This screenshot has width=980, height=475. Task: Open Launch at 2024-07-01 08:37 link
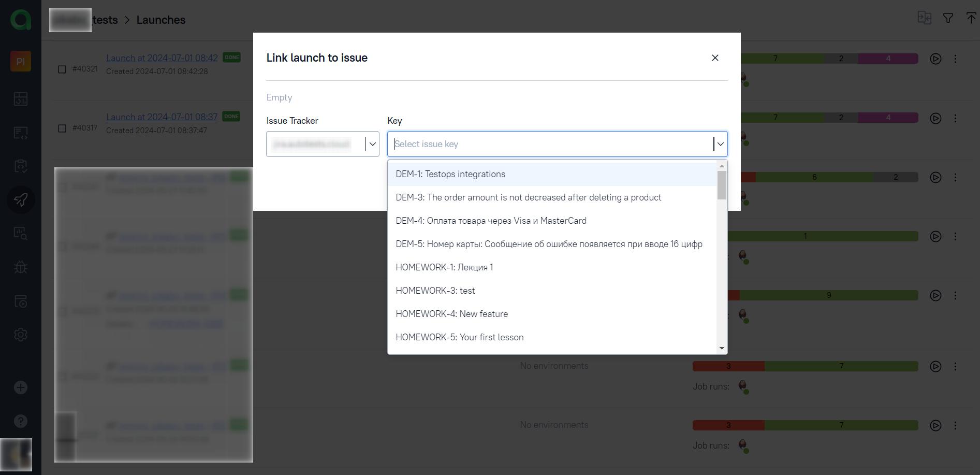162,117
